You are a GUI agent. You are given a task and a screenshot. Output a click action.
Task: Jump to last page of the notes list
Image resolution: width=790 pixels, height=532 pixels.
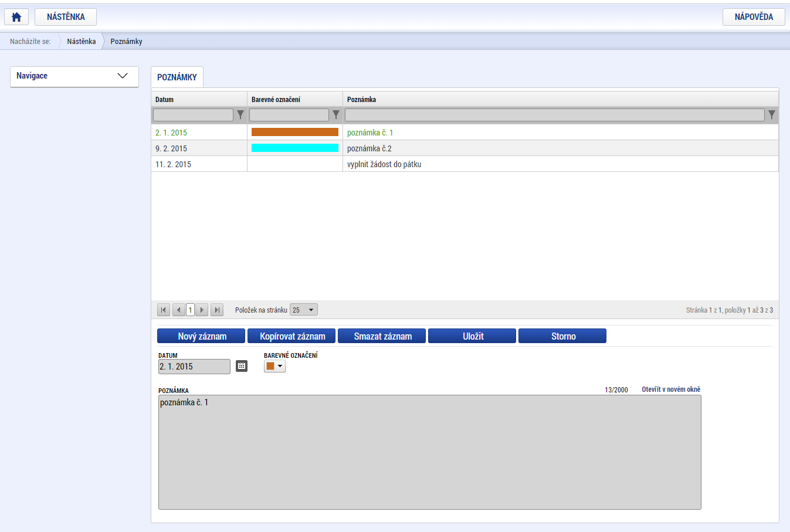point(217,310)
